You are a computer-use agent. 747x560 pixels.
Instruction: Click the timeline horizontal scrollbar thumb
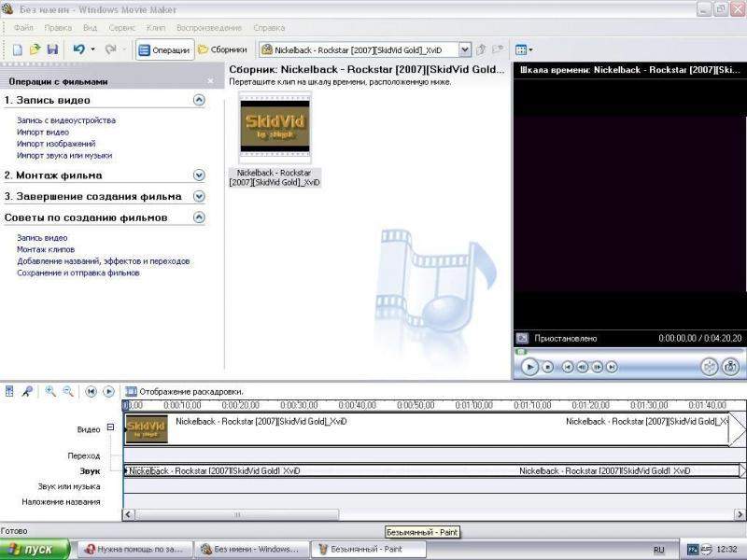pyautogui.click(x=237, y=515)
